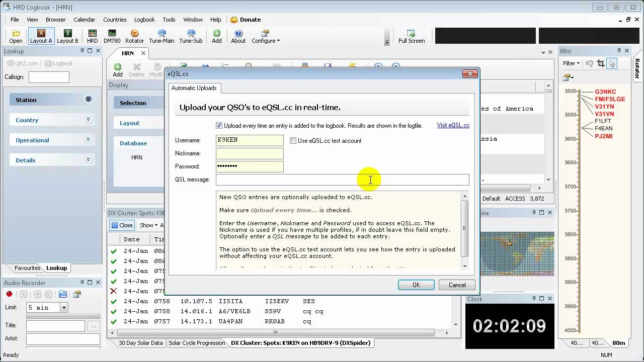The image size is (644, 362).
Task: Open the Rotator tool in the toolbar
Action: tap(134, 36)
